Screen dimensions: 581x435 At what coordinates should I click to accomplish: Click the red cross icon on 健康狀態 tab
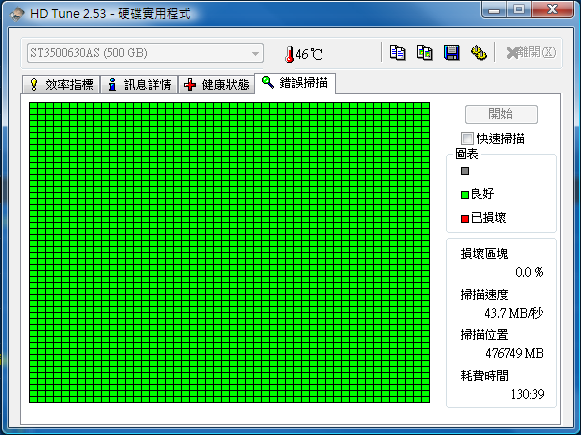[190, 84]
